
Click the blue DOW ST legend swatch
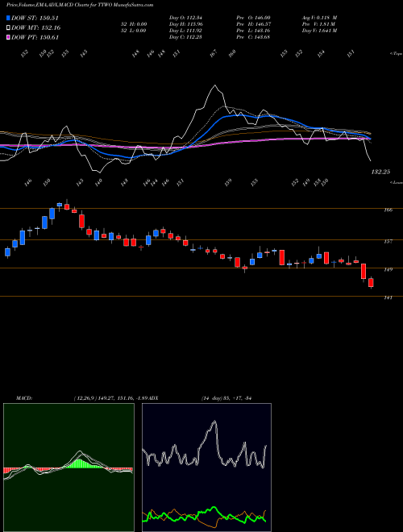9,19
